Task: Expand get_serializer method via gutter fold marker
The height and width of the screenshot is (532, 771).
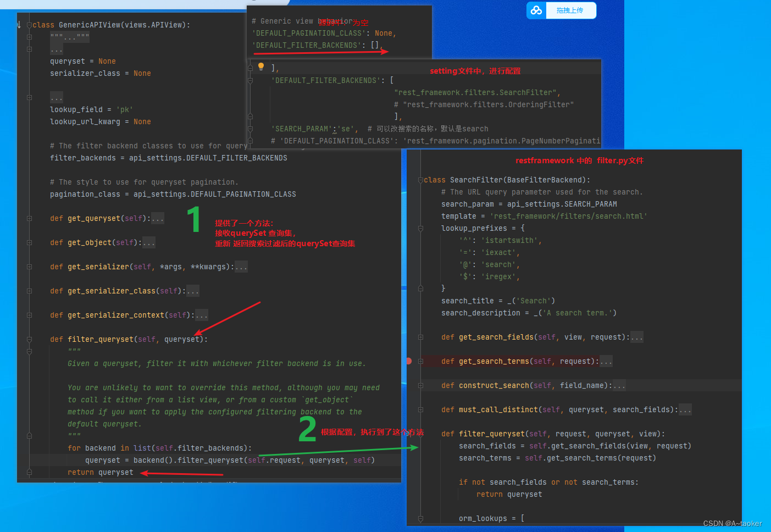Action: click(29, 267)
